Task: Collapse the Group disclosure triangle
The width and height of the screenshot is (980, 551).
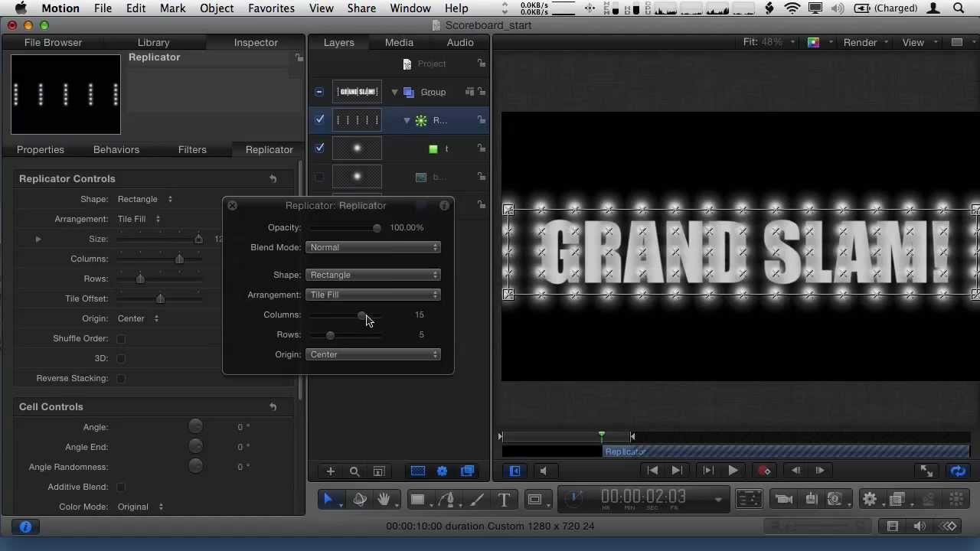Action: (394, 92)
